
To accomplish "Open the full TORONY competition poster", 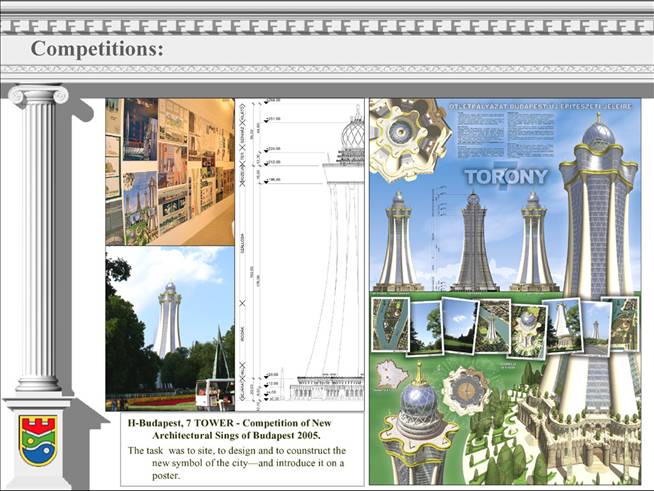I will 504,291.
